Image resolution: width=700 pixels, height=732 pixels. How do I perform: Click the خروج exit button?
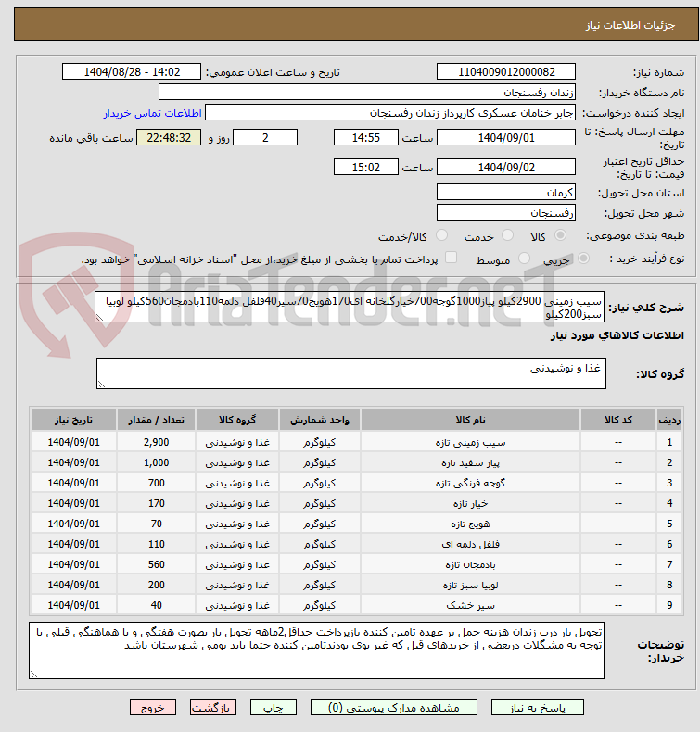[x=153, y=708]
